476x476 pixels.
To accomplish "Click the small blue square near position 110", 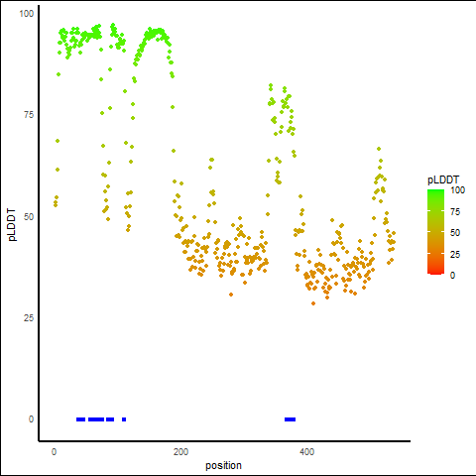I will point(124,419).
